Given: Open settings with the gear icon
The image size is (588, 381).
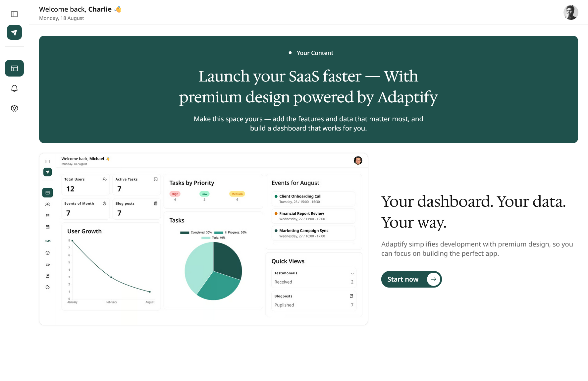Looking at the screenshot, I should 14,108.
